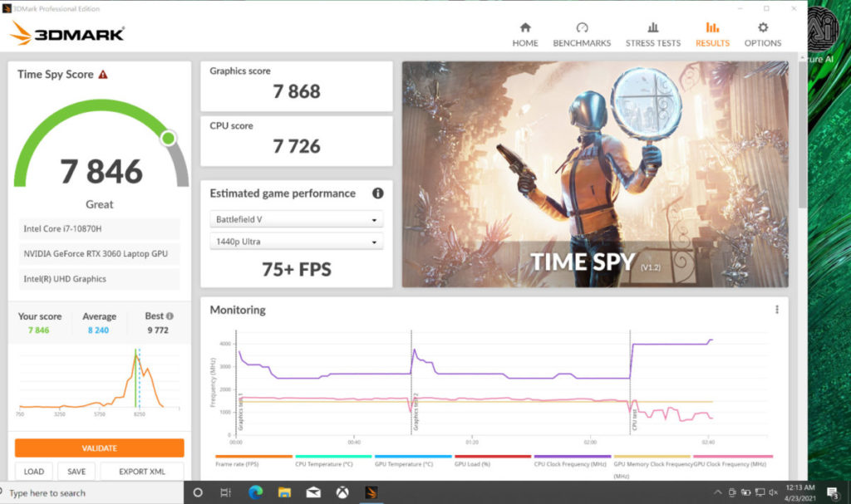Click the Save button
The image size is (851, 504).
pos(76,472)
